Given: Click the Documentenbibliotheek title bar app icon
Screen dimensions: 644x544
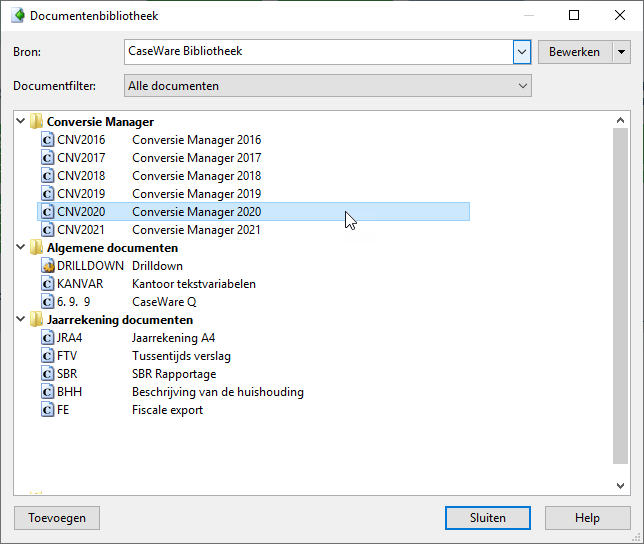Looking at the screenshot, I should tap(18, 16).
